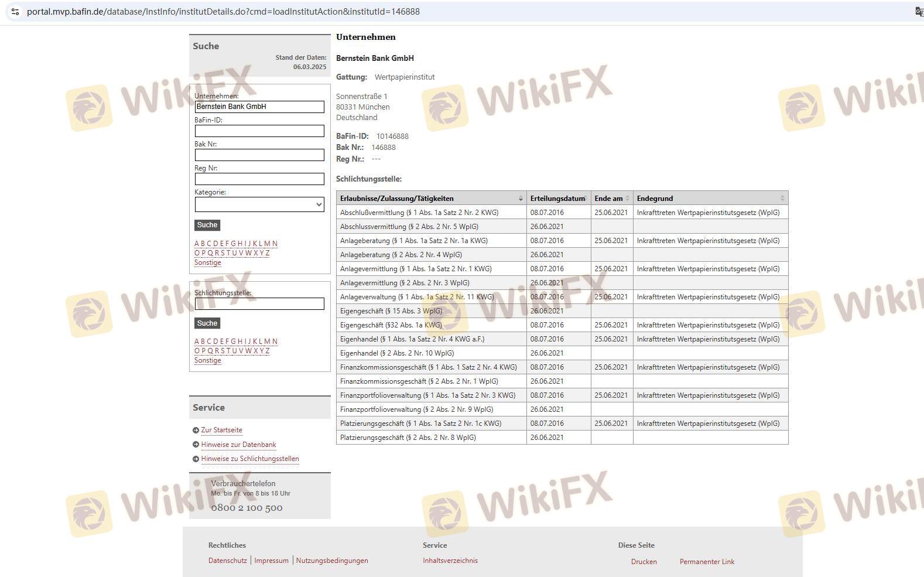Click Sonstige link under Unternehmen alphabet
Viewport: 924px width, 577px height.
pos(208,262)
